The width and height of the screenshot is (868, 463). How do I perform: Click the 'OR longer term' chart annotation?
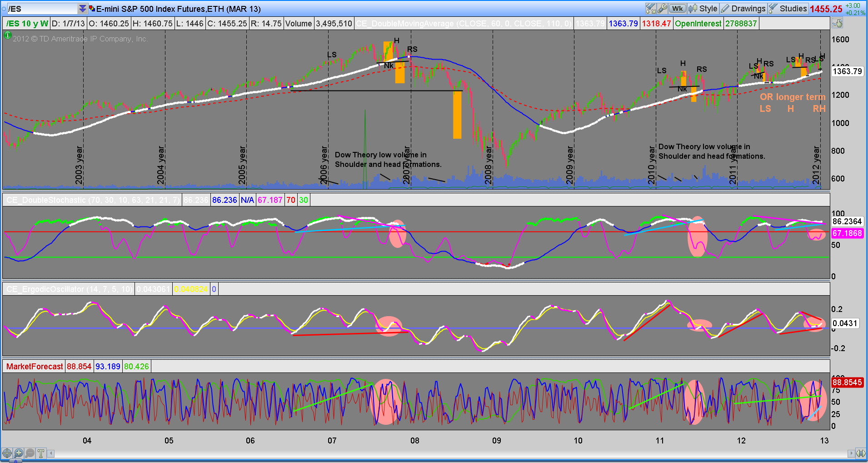pyautogui.click(x=793, y=97)
